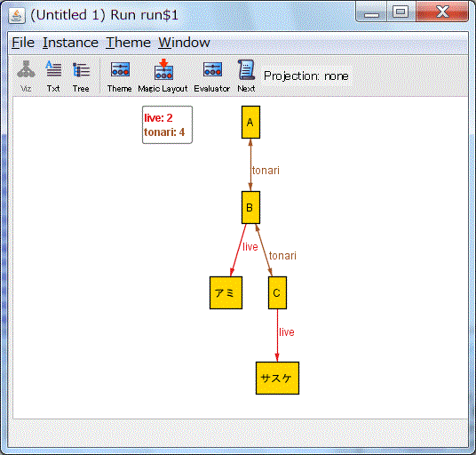The width and height of the screenshot is (476, 455).
Task: Click the tonari edge label between A and B
Action: (x=266, y=171)
